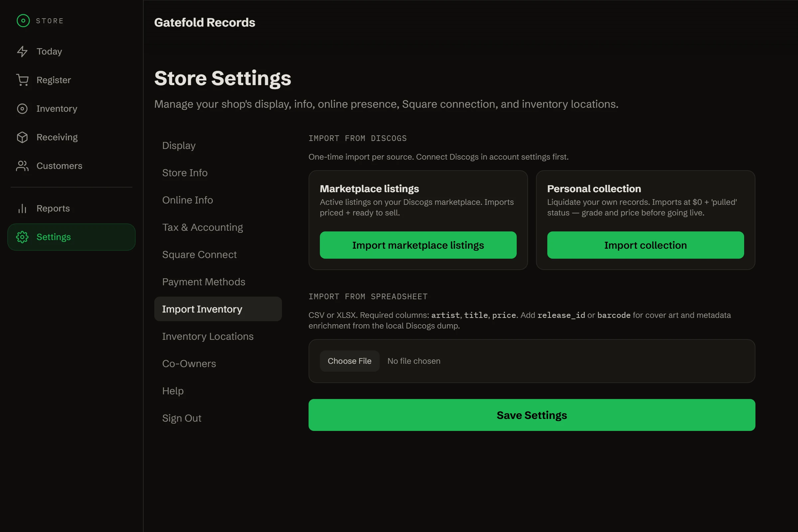Viewport: 798px width, 532px height.
Task: Open Inventory Locations settings
Action: (x=218, y=336)
